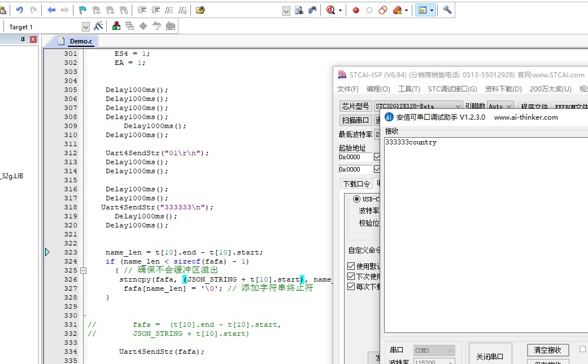This screenshot has height=364, width=588.
Task: Open the 编程(O) menu in STCAI-ISP
Action: tap(378, 89)
